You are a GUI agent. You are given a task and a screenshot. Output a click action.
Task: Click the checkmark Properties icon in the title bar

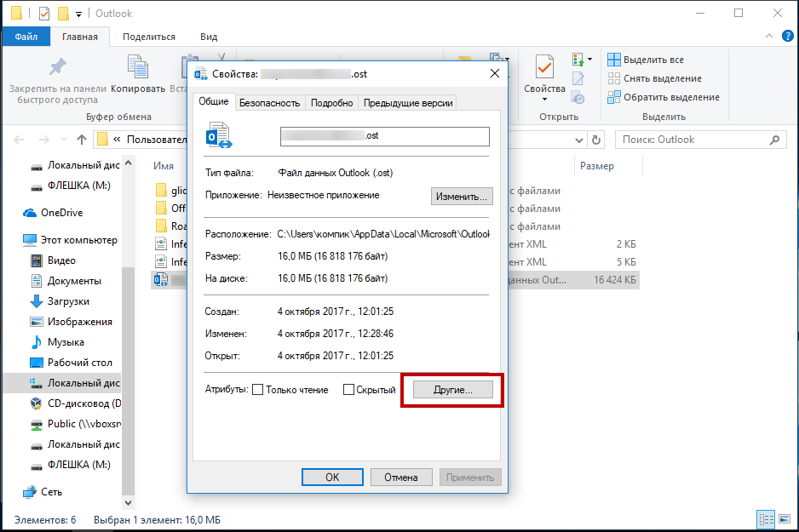(x=44, y=14)
